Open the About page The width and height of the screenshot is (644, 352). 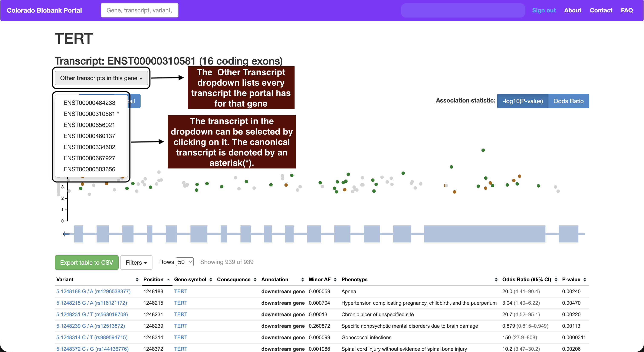point(572,10)
